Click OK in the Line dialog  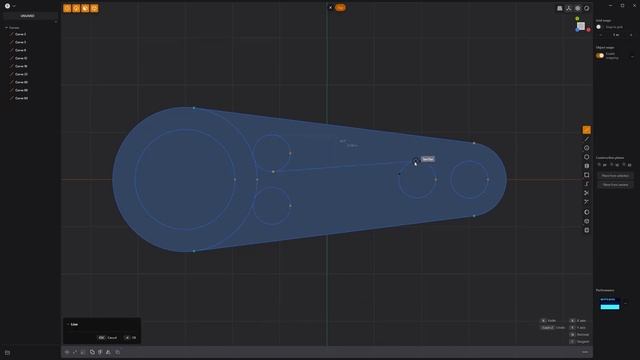coord(130,338)
